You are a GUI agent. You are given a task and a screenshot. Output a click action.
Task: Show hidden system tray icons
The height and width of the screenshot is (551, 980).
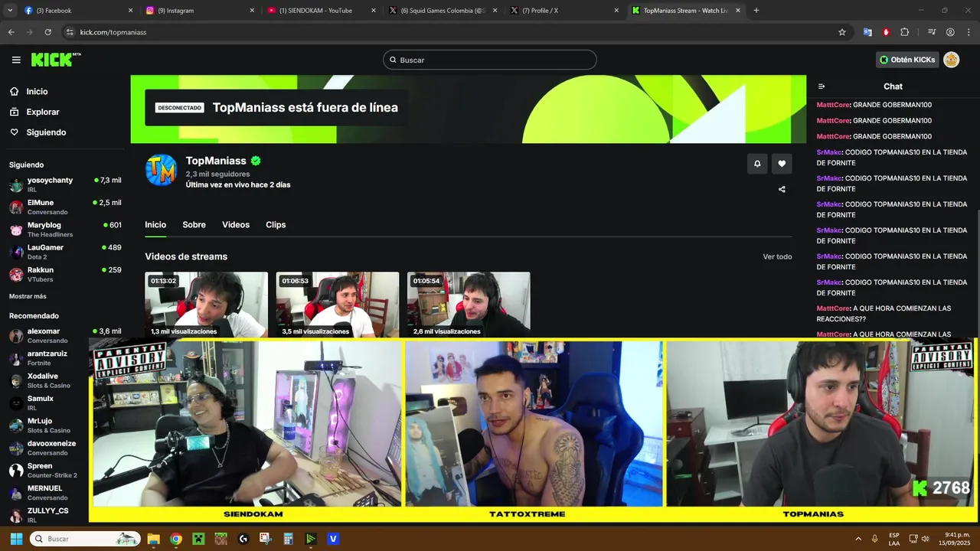pyautogui.click(x=858, y=539)
